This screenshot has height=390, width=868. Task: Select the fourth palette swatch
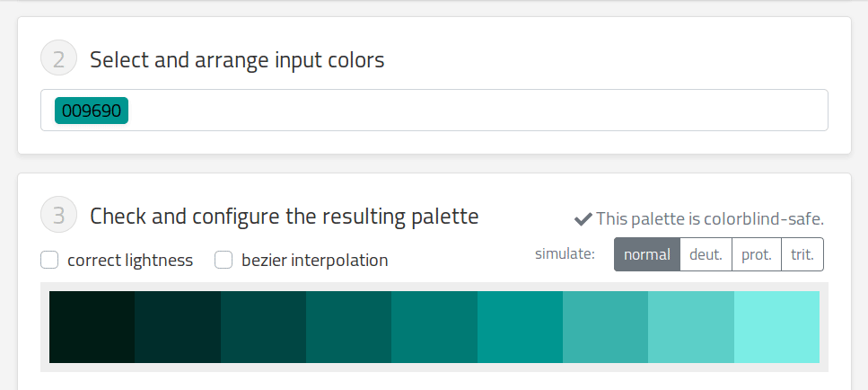(349, 327)
